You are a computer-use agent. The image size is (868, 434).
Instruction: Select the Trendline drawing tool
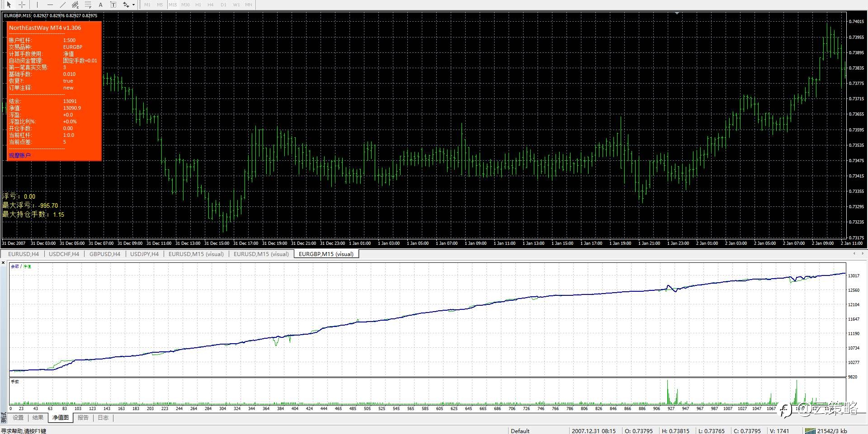[62, 5]
